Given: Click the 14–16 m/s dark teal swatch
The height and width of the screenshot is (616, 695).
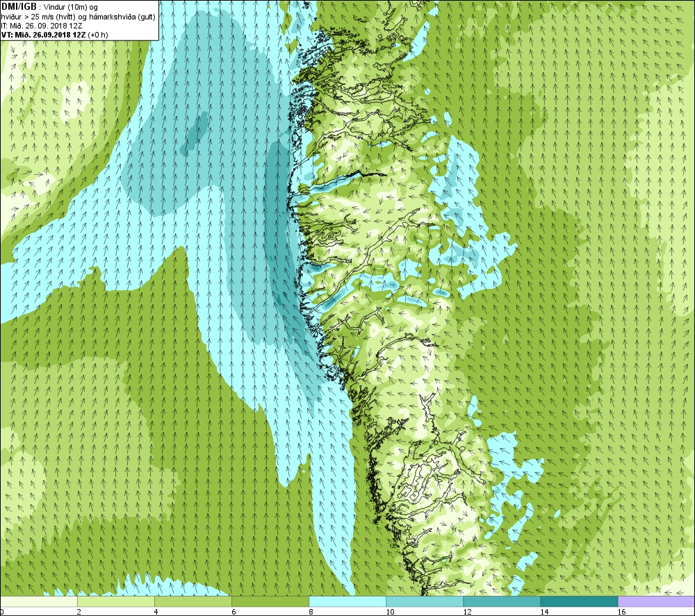Looking at the screenshot, I should (579, 601).
